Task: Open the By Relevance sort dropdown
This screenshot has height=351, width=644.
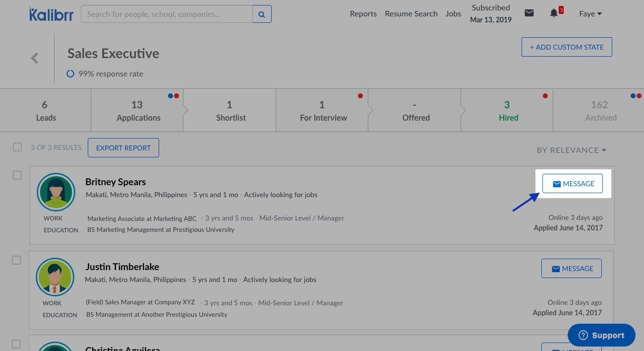Action: pos(571,150)
